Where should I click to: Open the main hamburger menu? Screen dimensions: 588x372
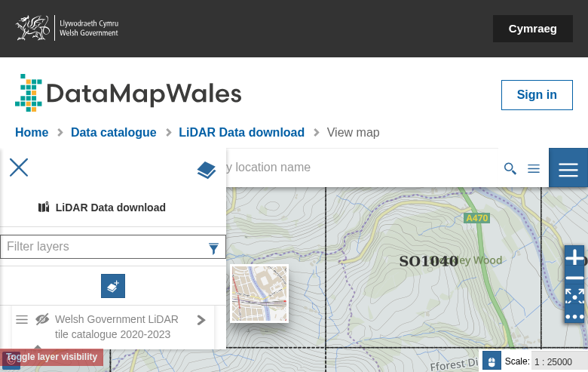pos(568,169)
